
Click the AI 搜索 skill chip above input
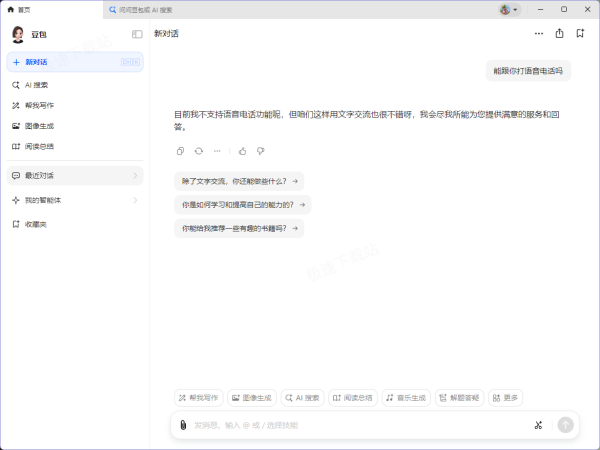tap(302, 398)
